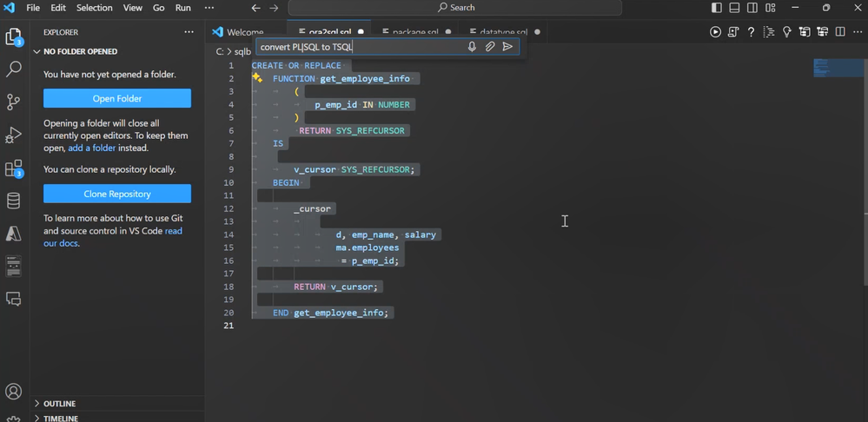This screenshot has width=868, height=422.
Task: Click the title bar Search command box
Action: [x=455, y=8]
